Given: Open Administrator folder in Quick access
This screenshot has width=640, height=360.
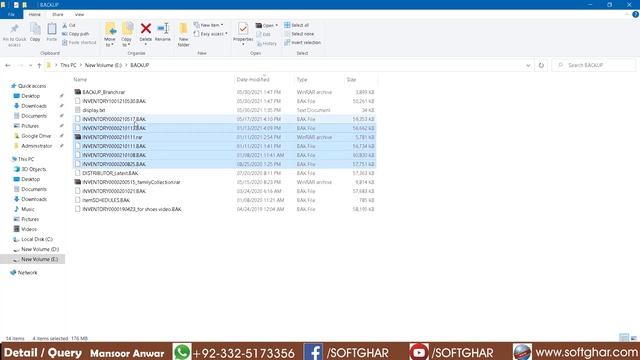Looking at the screenshot, I should pos(36,146).
